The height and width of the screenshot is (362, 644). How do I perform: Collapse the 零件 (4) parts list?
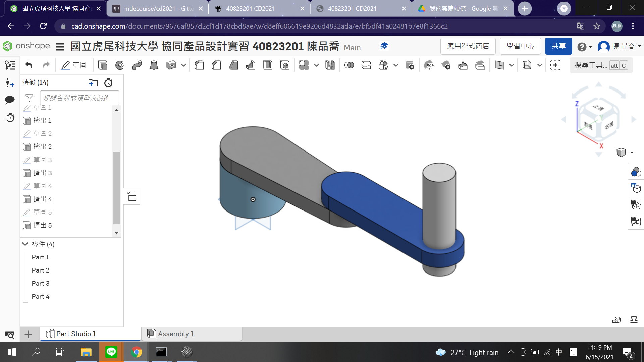click(x=25, y=244)
